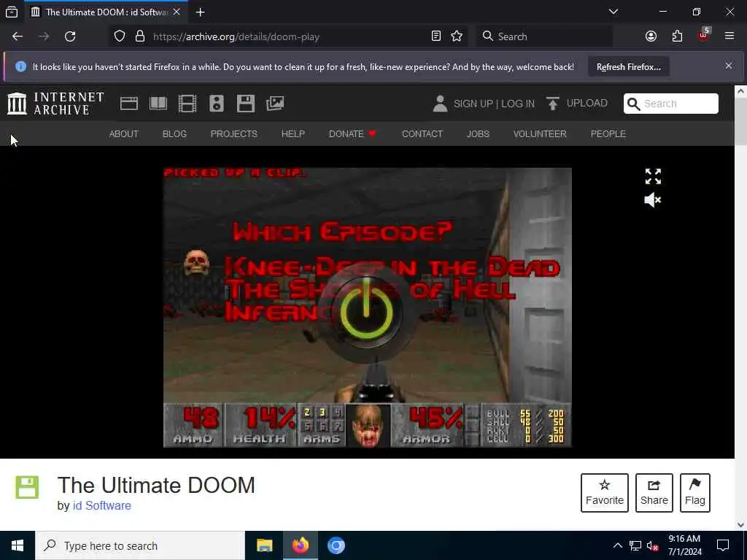Focus the Firefox toolbar Search field
Viewport: 747px width, 560px height.
click(x=544, y=36)
